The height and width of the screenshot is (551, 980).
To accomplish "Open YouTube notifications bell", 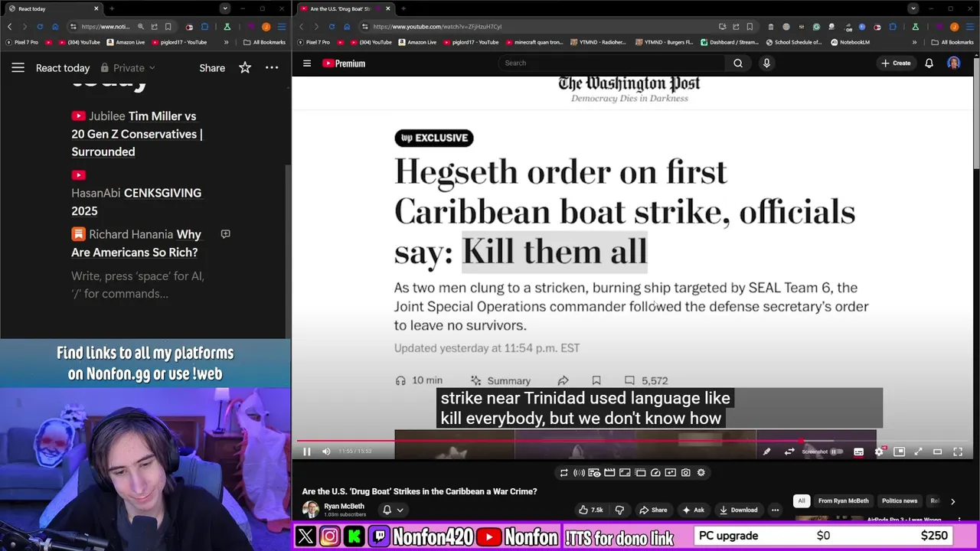I will tap(929, 64).
